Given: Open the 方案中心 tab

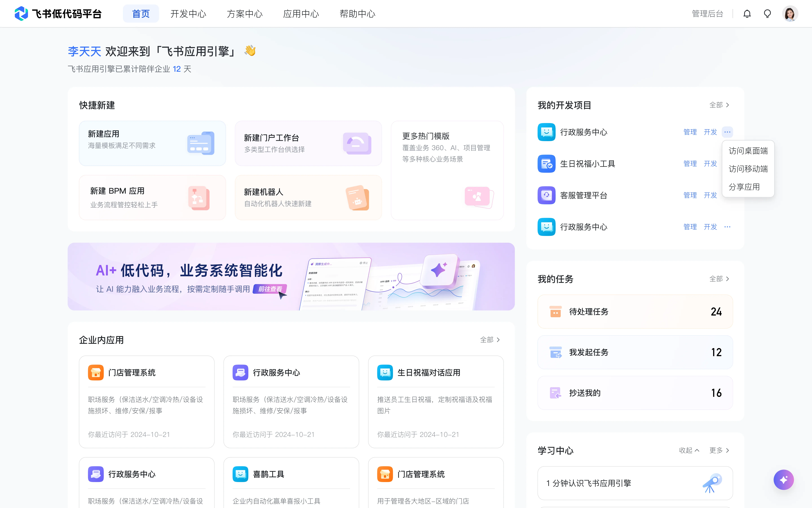Looking at the screenshot, I should click(x=245, y=14).
